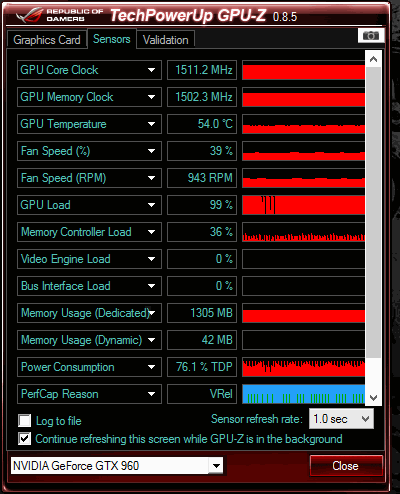This screenshot has height=494, width=400.
Task: Expand the GPU Temperature sensor dropdown
Action: click(151, 124)
